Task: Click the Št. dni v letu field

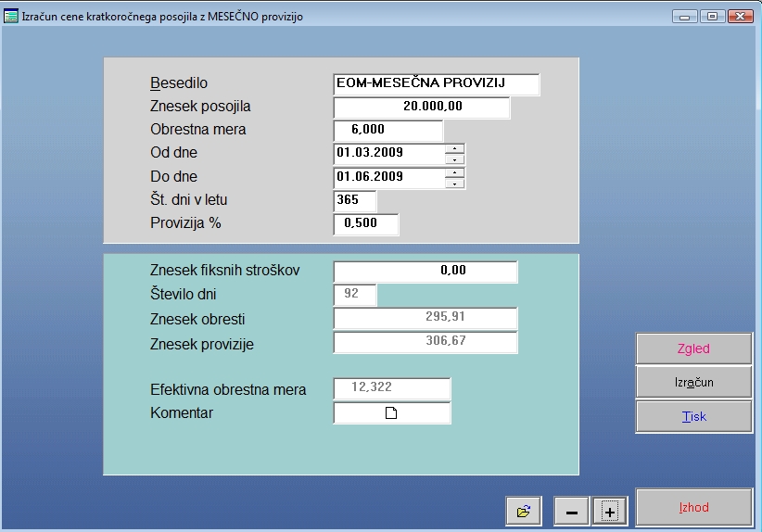Action: (x=354, y=200)
